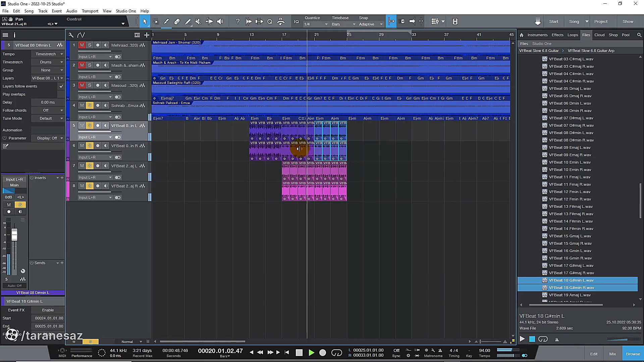Unmute the Mehraad track 1
Screen dimensions: 644x362
[82, 45]
